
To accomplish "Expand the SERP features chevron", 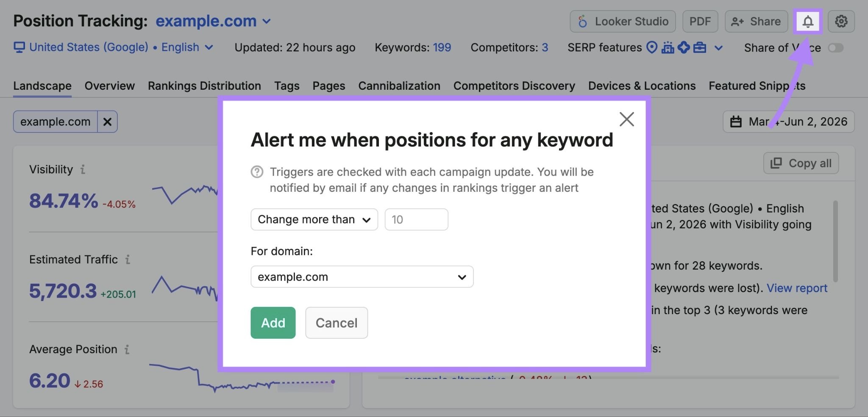I will tap(718, 48).
